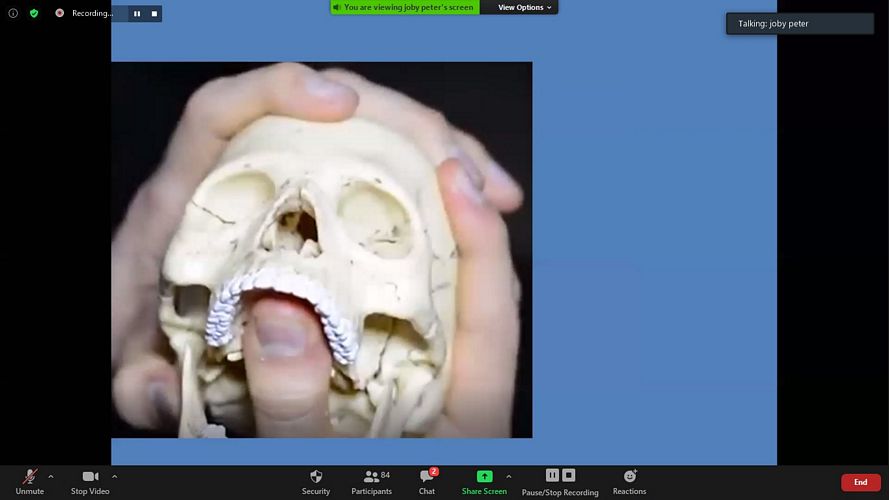Unmute the microphone
The height and width of the screenshot is (500, 889).
(x=29, y=482)
